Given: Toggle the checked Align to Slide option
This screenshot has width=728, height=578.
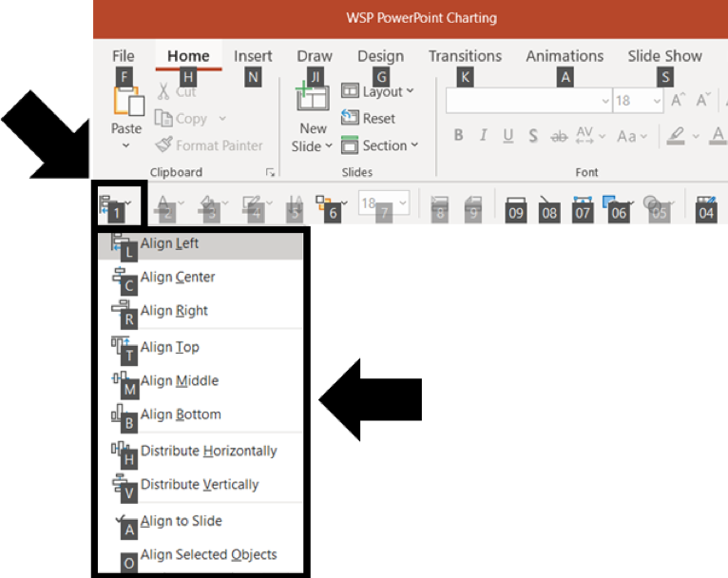Looking at the screenshot, I should pos(201,521).
